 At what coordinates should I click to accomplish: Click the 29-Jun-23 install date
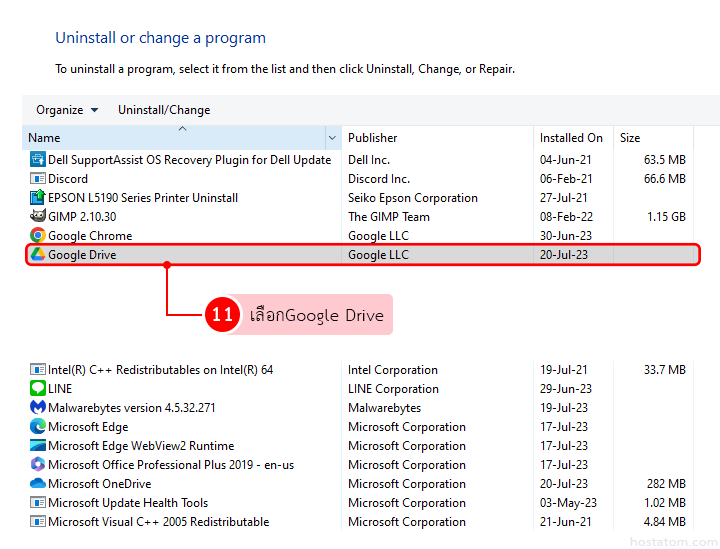point(566,389)
